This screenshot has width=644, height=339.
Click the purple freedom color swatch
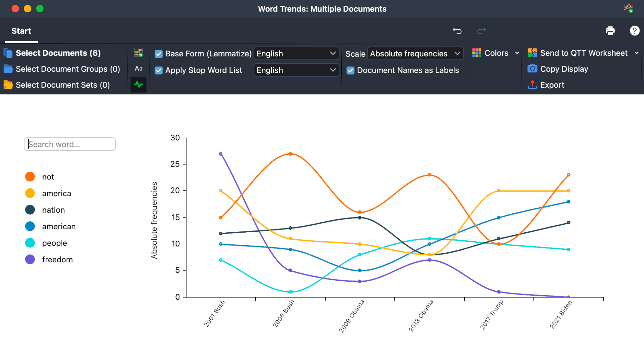pyautogui.click(x=30, y=259)
